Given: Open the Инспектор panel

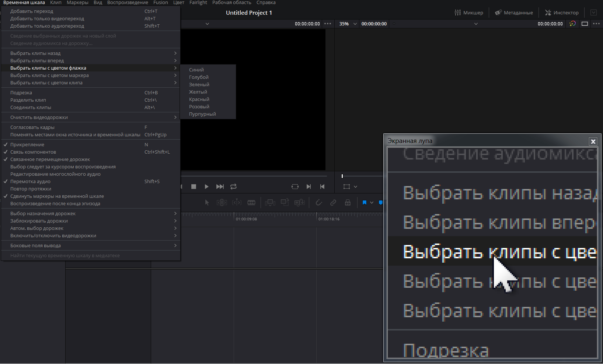Looking at the screenshot, I should pos(562,13).
